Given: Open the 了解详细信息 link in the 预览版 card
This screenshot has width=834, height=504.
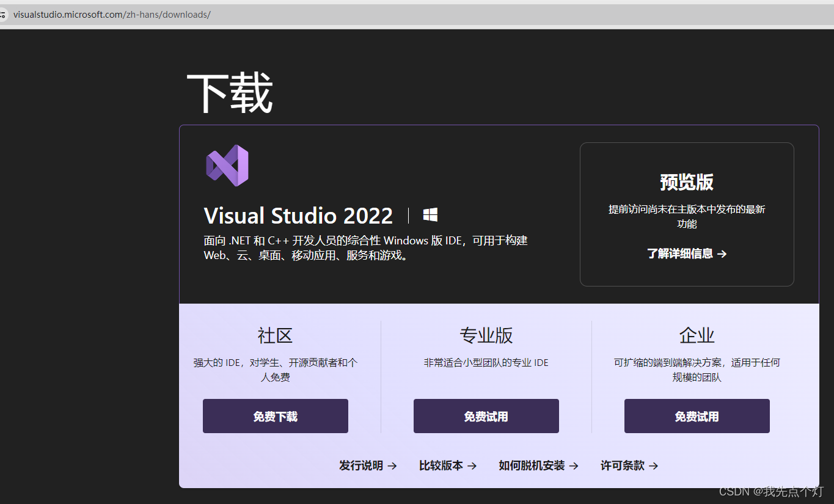Looking at the screenshot, I should click(x=681, y=254).
